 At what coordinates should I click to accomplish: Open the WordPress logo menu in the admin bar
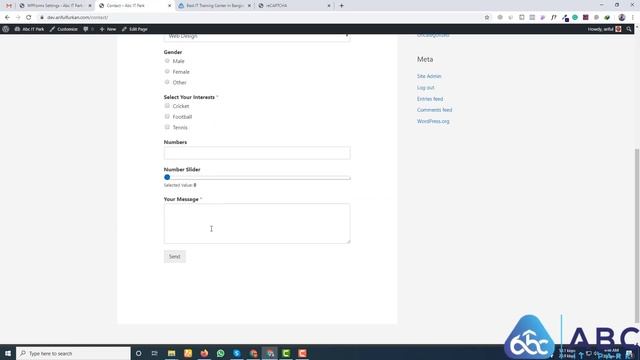tap(6, 29)
